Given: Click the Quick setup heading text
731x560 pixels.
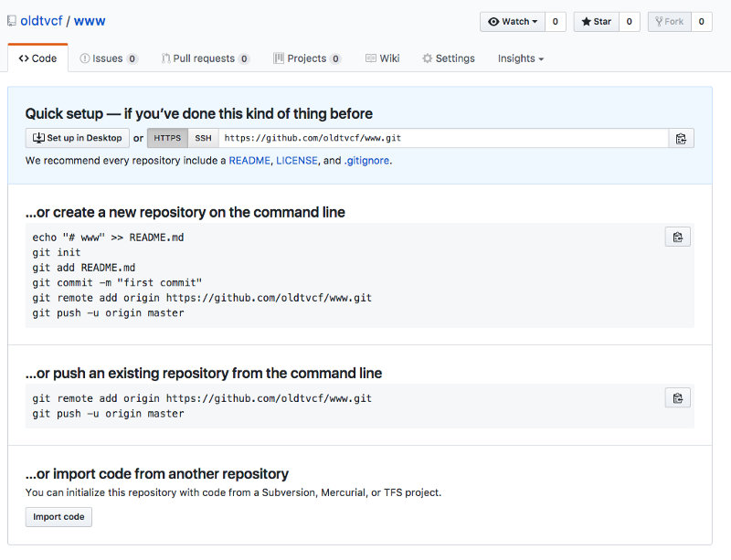Looking at the screenshot, I should [x=199, y=114].
